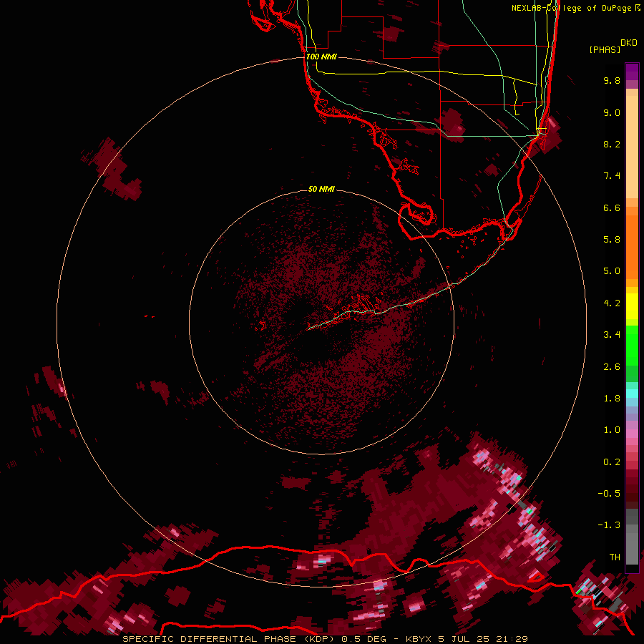Click the 50 NMI range ring label
This screenshot has height=644, width=644.
[321, 189]
